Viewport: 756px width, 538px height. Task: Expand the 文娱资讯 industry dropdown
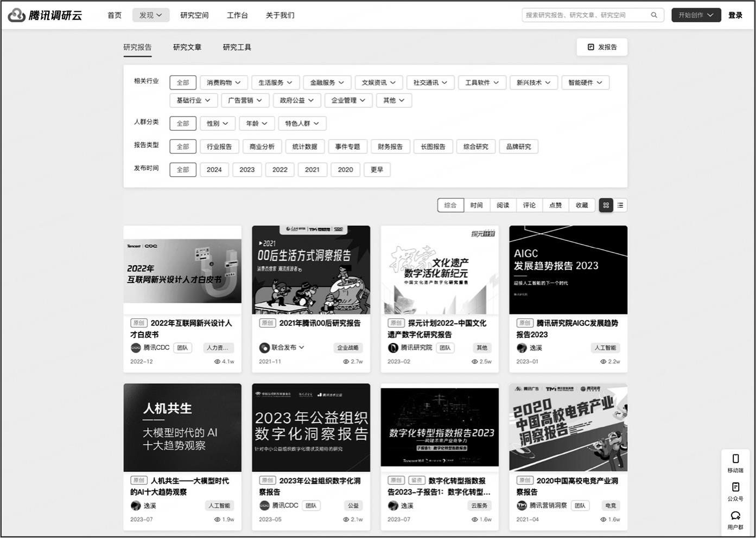point(379,82)
